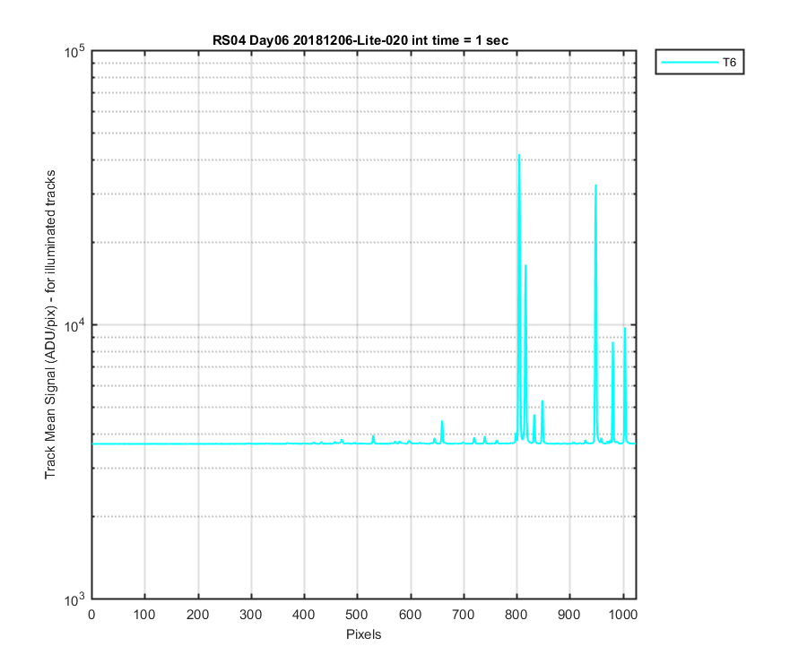This screenshot has width=807, height=672.
Task: Click the y-axis tick label 10^5
Action: 75,51
